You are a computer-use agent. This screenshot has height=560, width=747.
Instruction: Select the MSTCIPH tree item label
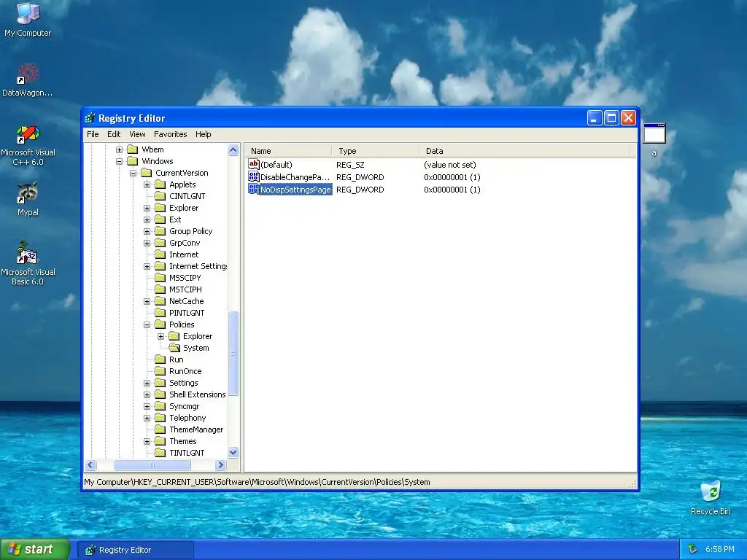(185, 289)
